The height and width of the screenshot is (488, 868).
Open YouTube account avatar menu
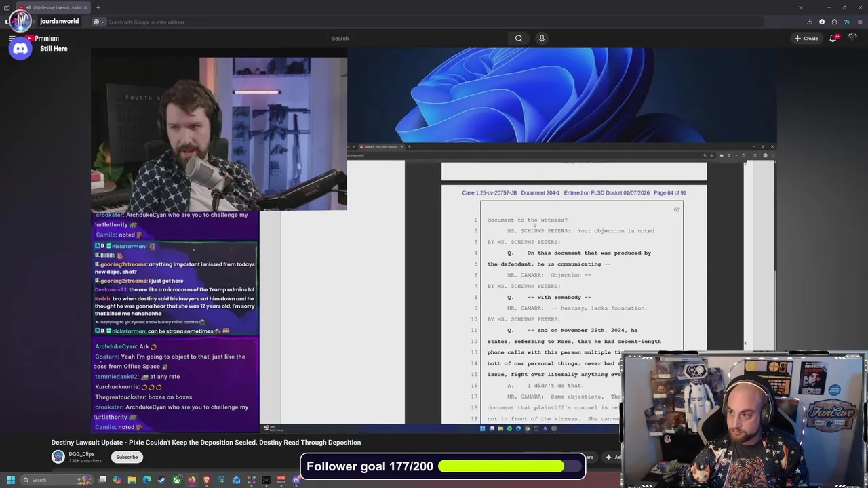pos(852,39)
